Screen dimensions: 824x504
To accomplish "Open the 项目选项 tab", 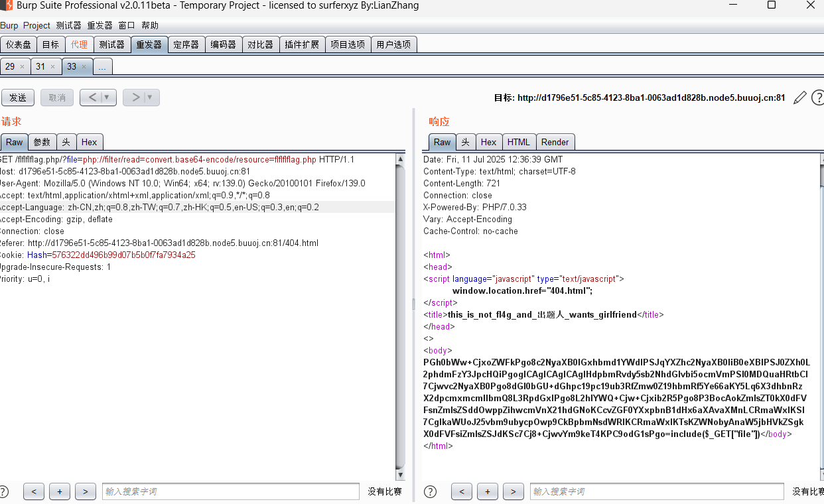I will [x=348, y=44].
